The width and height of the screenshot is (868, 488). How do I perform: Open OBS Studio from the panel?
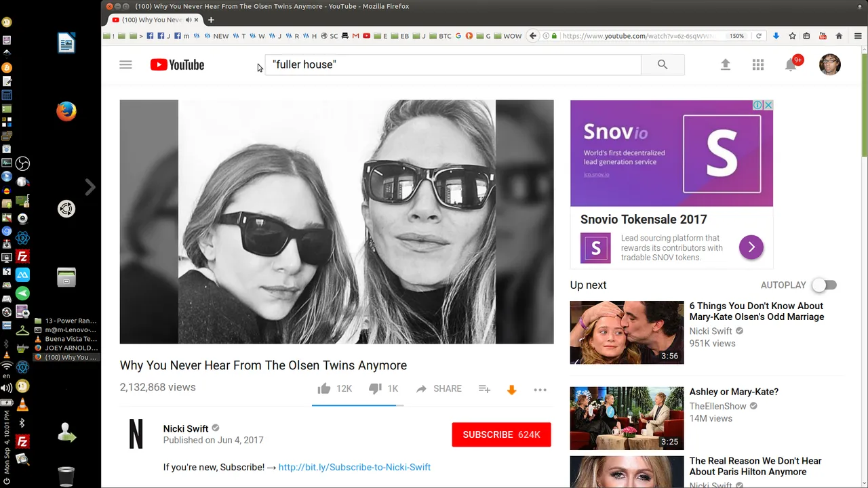point(23,163)
